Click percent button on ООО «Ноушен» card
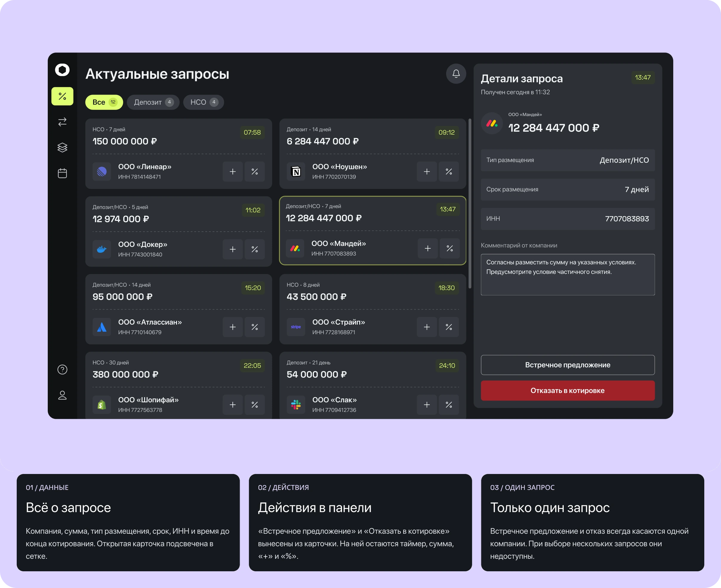 [x=449, y=172]
